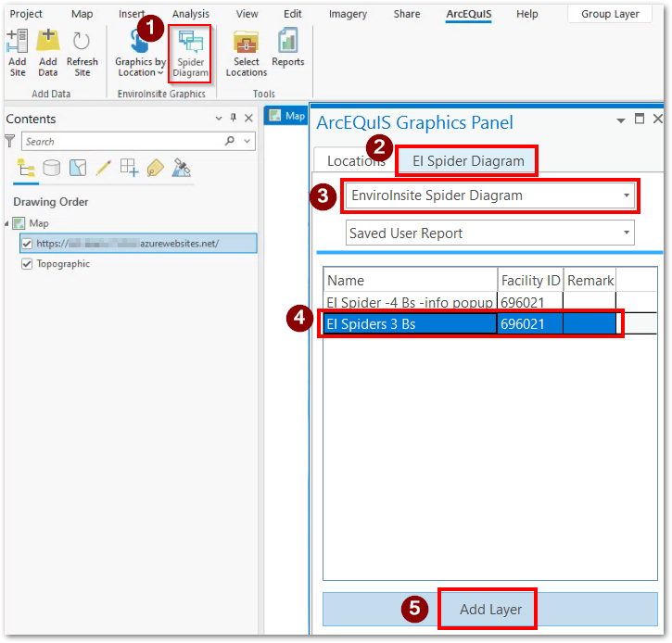
Task: Open the Insert ribbon tab
Action: coord(131,14)
